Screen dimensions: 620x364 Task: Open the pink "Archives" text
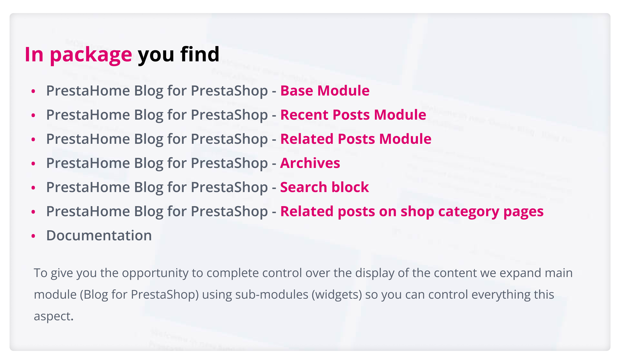pyautogui.click(x=310, y=163)
